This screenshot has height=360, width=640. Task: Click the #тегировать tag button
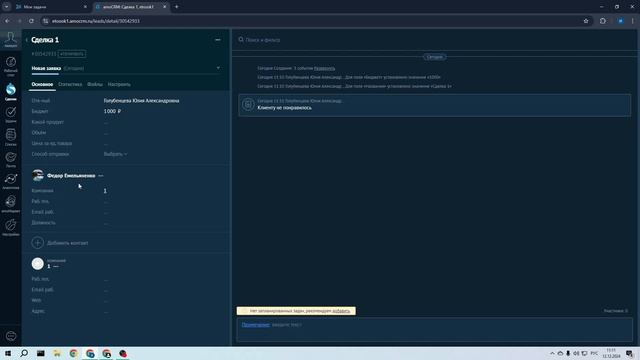pos(72,54)
